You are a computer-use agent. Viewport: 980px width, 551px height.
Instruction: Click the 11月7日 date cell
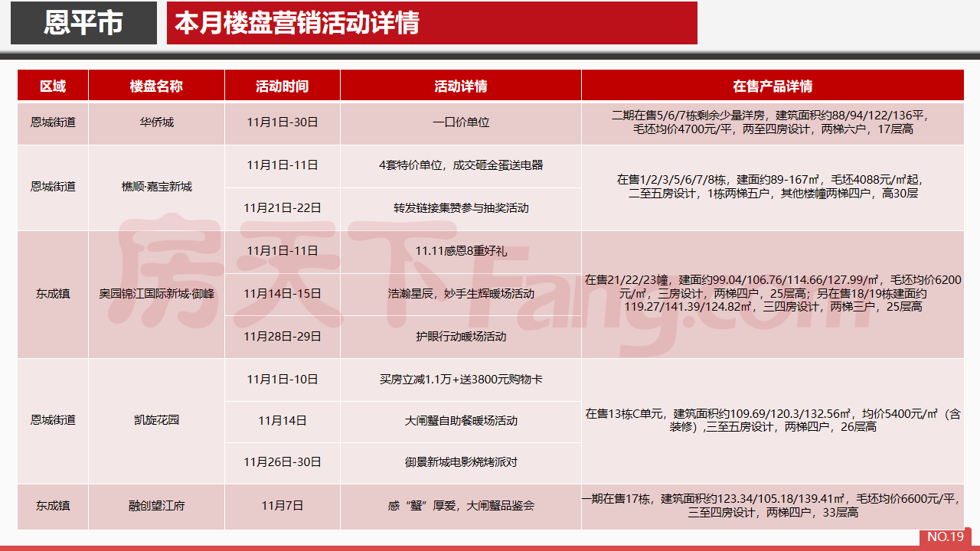[x=282, y=506]
